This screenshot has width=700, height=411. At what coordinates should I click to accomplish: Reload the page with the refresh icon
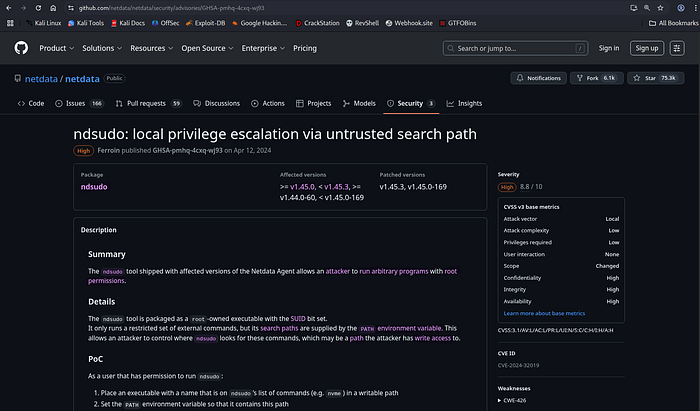38,8
